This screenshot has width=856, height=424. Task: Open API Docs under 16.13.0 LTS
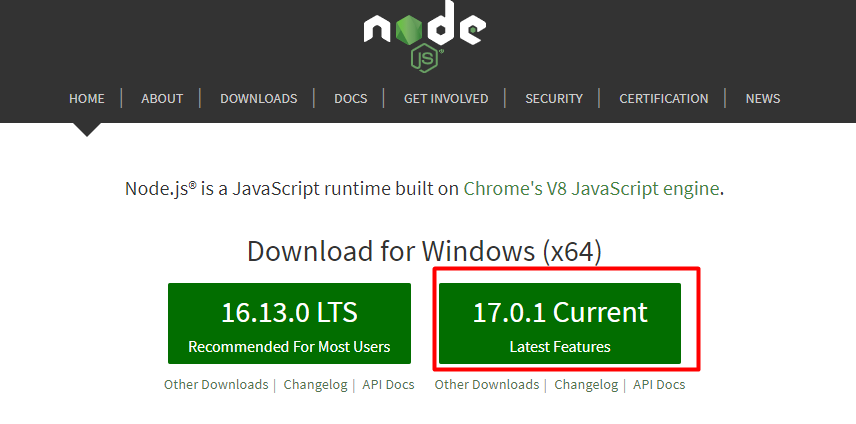coord(388,385)
